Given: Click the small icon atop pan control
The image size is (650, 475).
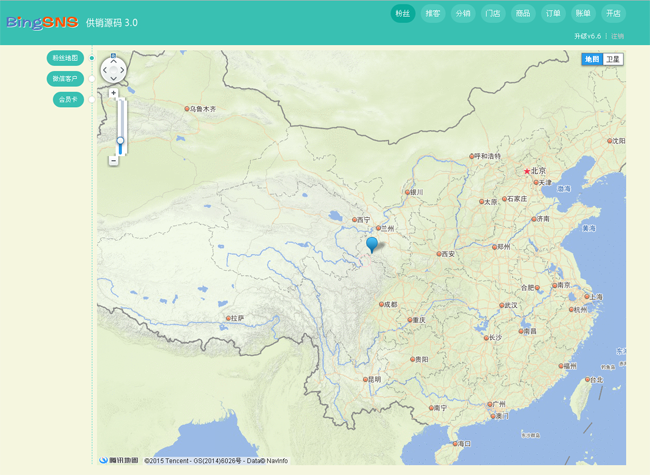Looking at the screenshot, I should click(x=113, y=55).
